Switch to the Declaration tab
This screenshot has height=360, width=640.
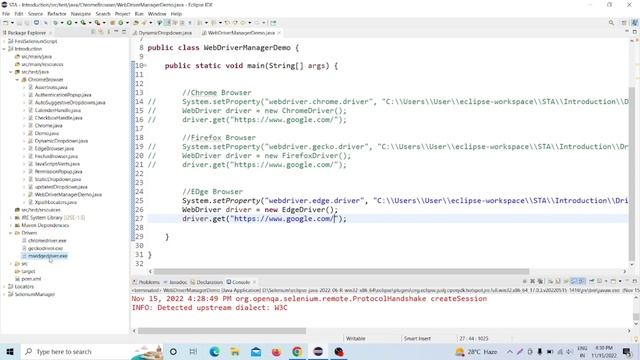207,282
